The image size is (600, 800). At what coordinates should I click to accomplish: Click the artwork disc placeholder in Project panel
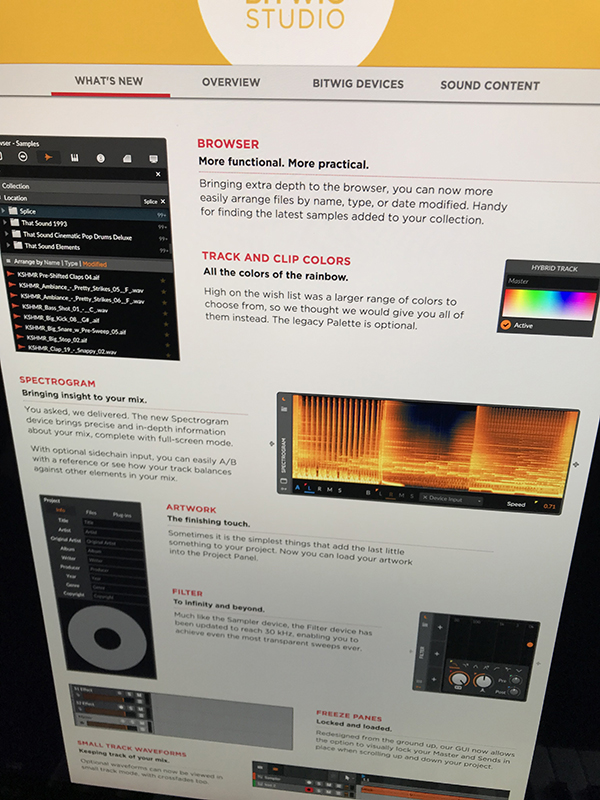tap(106, 638)
